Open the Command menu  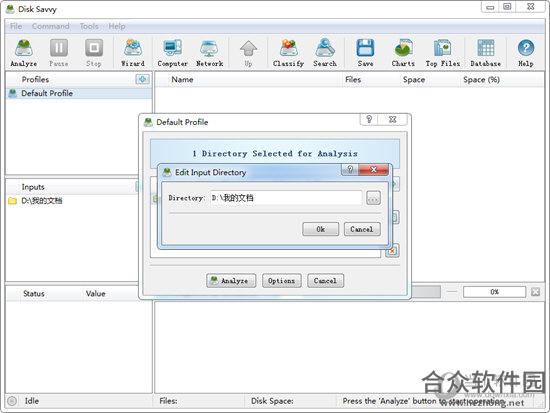pos(51,26)
